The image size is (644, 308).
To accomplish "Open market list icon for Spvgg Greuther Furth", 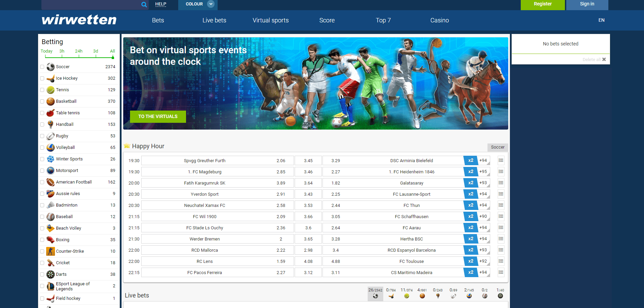I will click(x=501, y=160).
